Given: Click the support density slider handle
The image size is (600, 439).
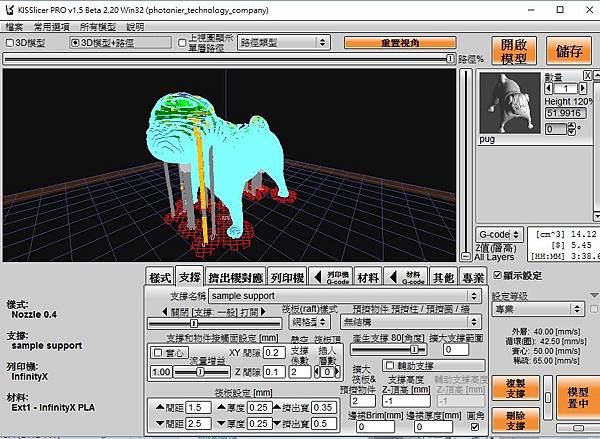Looking at the screenshot, I should [194, 323].
